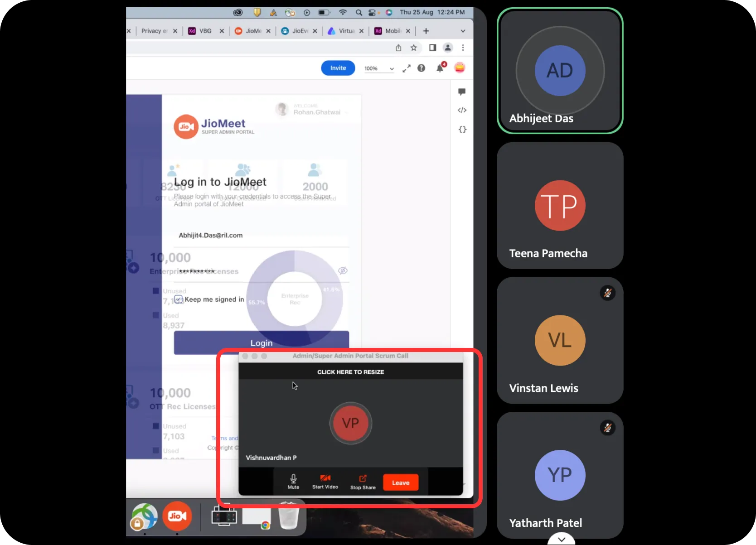Open the user profile avatar next to bell
This screenshot has height=545, width=756.
pyautogui.click(x=460, y=68)
